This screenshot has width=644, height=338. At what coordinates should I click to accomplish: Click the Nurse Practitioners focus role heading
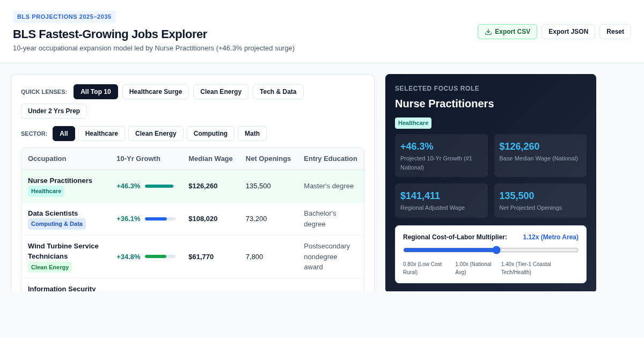point(444,104)
